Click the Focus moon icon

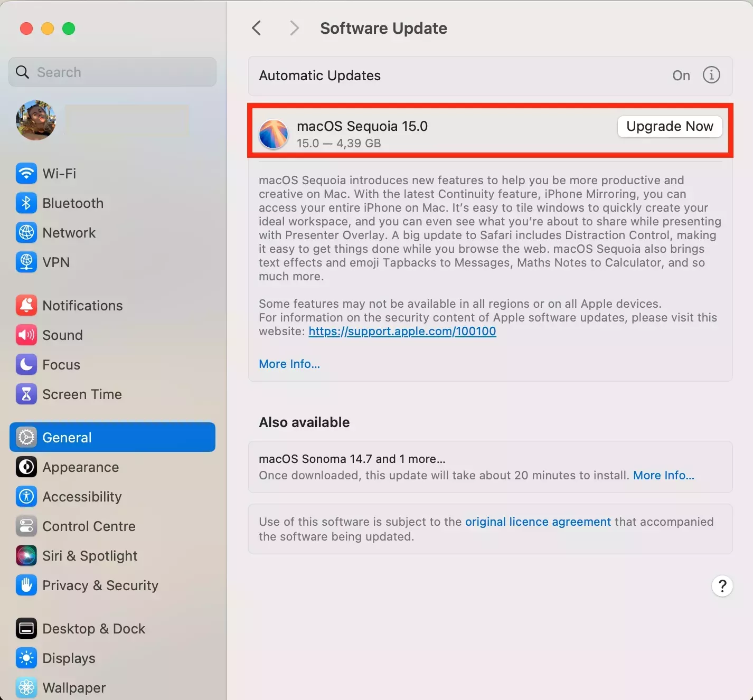tap(26, 364)
